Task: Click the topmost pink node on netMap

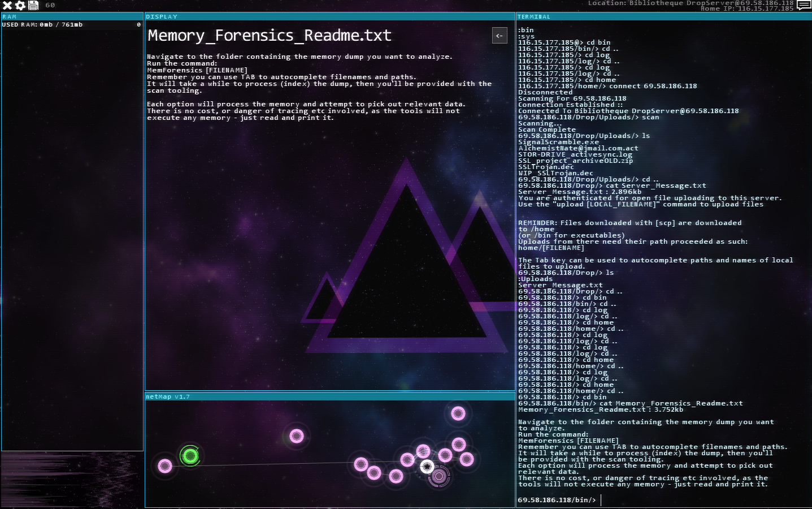Action: tap(458, 413)
